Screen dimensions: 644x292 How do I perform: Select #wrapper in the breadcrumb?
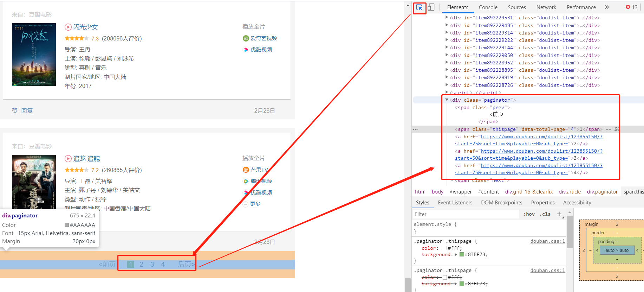461,192
